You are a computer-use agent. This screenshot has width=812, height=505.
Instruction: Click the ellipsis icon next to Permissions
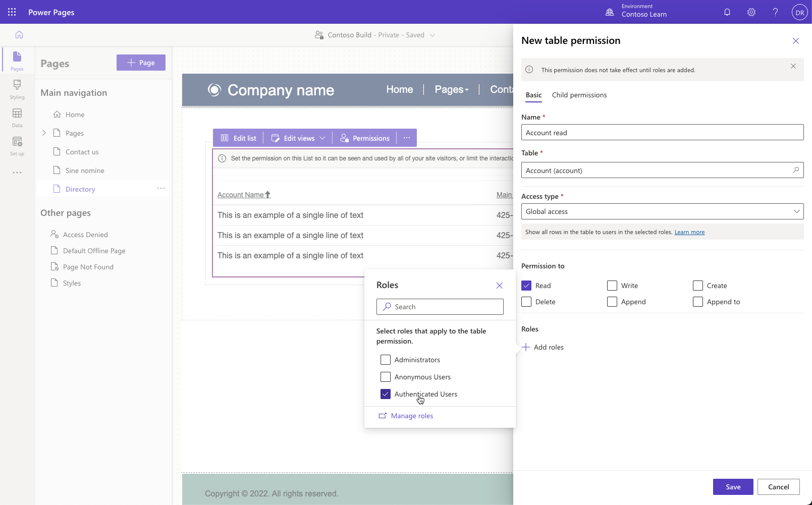tap(407, 137)
